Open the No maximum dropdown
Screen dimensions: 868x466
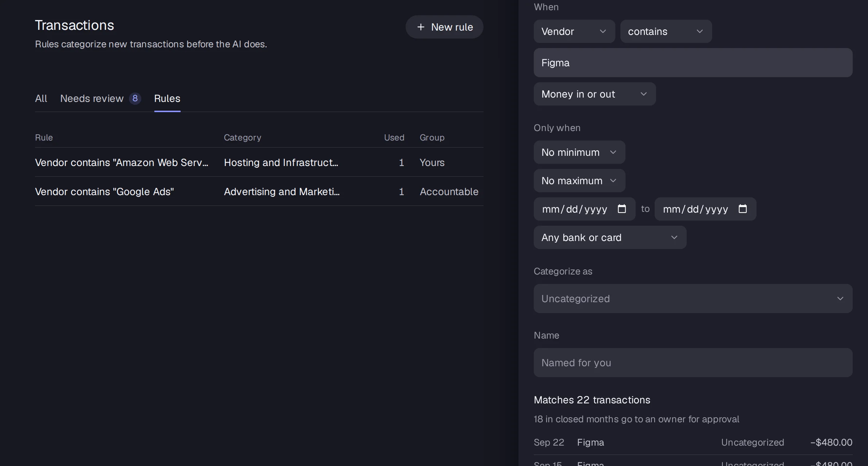coord(579,181)
